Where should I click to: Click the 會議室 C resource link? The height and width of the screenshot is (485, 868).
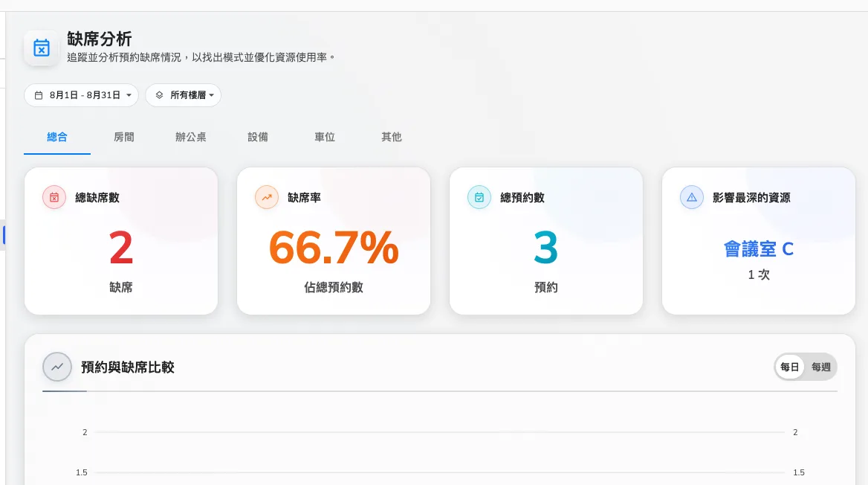coord(759,249)
